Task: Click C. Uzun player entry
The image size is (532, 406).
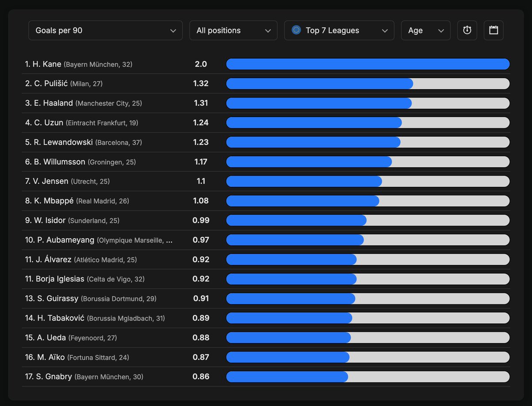Action: click(82, 123)
